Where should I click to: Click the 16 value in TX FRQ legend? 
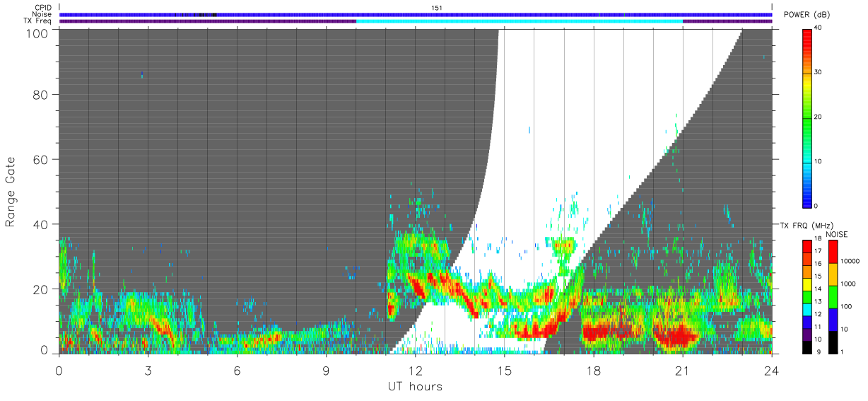819,264
